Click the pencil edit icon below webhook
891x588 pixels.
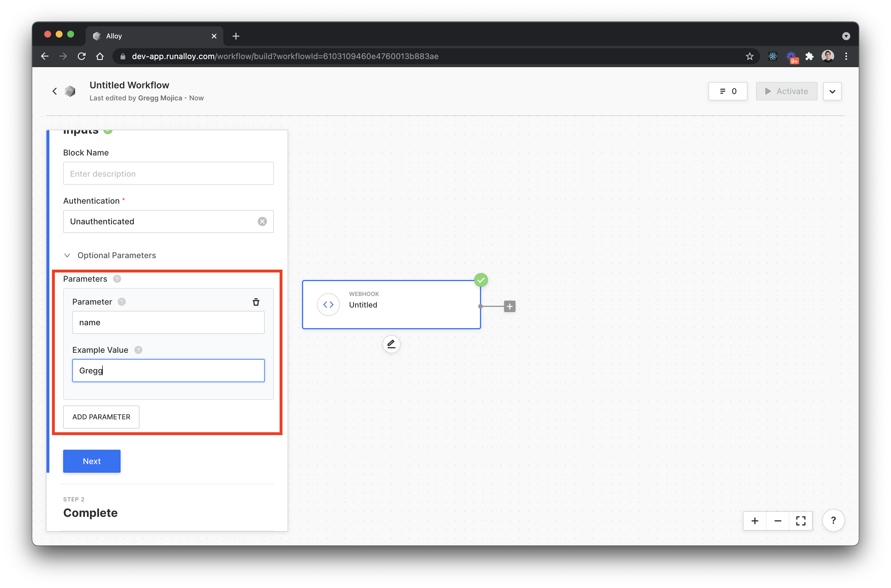391,344
